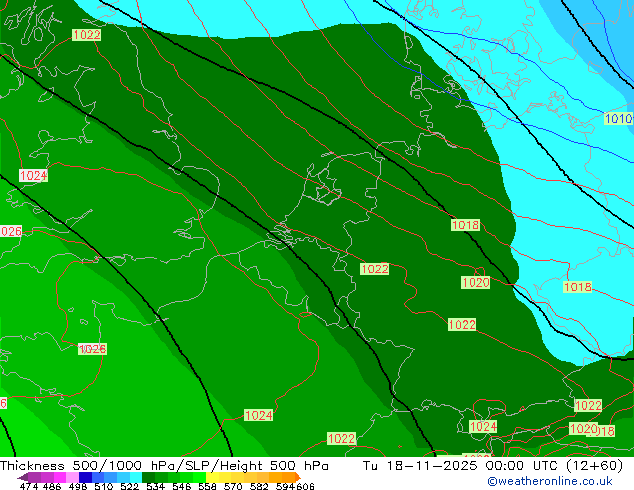This screenshot has height=490, width=634.
Task: Open the weatheronline.co.uk copyright link
Action: coord(550,481)
